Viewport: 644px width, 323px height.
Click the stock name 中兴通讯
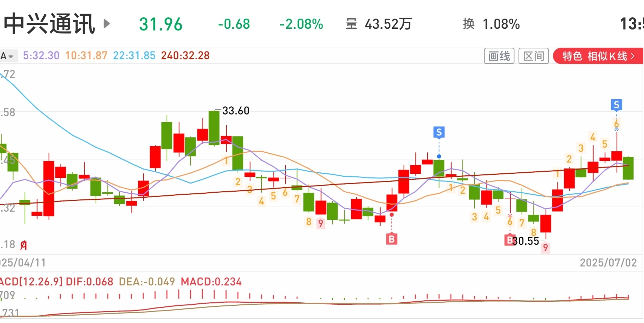tap(49, 24)
